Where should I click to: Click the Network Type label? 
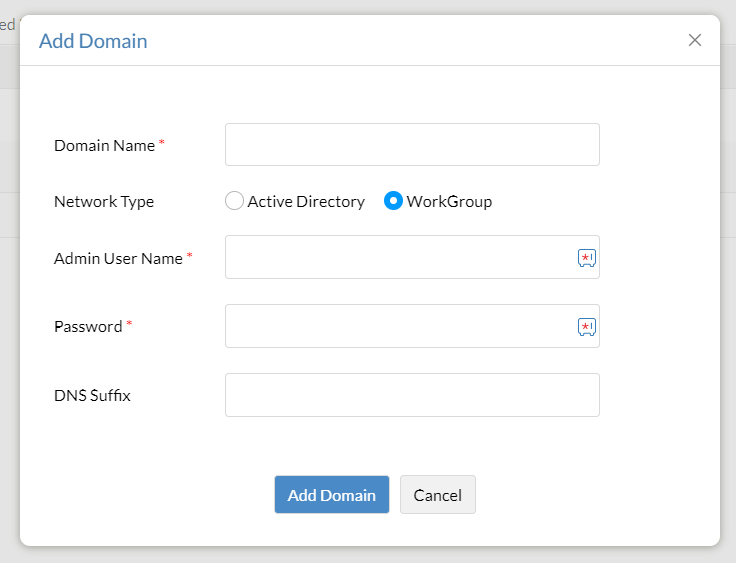click(x=104, y=202)
